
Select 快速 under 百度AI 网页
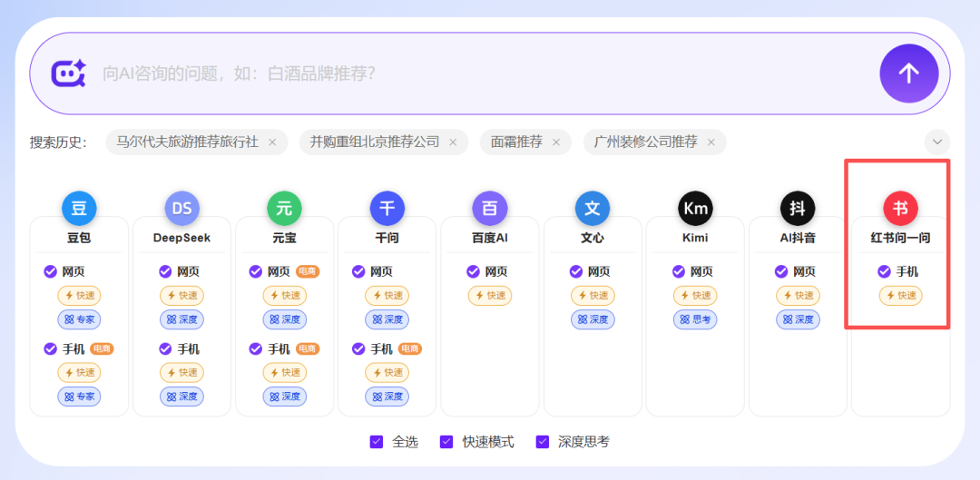click(x=489, y=296)
